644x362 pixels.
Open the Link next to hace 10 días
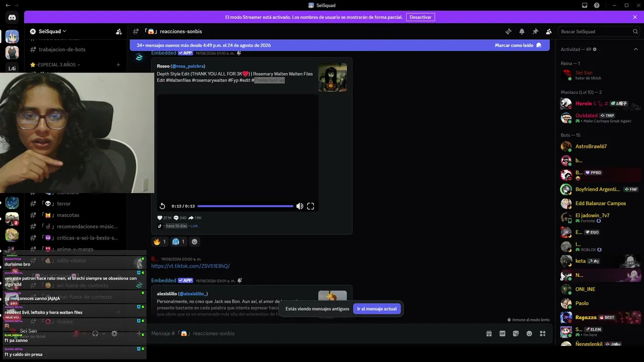[x=194, y=226]
